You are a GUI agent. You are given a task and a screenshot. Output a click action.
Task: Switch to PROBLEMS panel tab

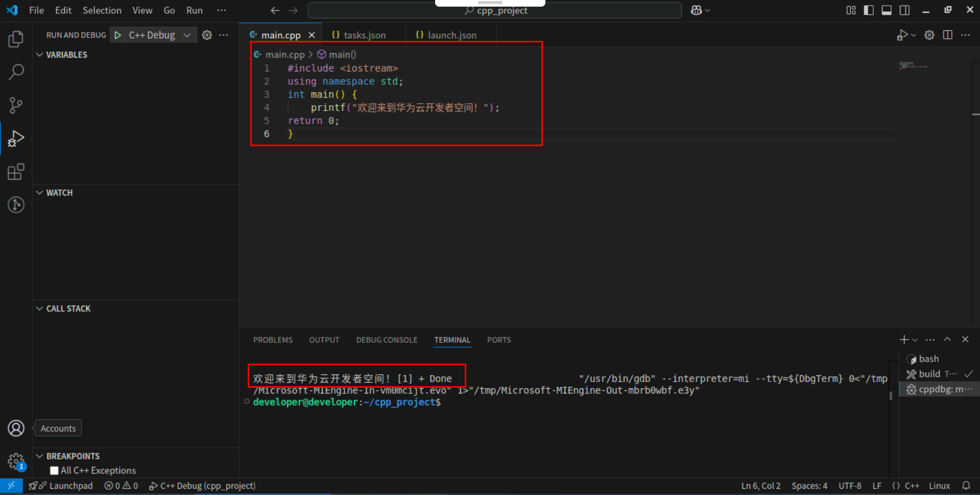[273, 340]
